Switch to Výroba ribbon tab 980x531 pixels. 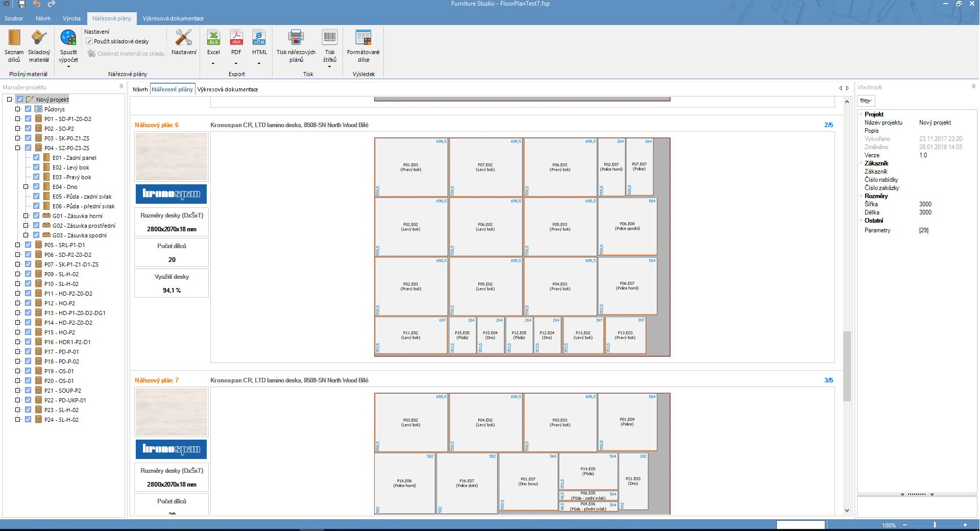pyautogui.click(x=71, y=18)
